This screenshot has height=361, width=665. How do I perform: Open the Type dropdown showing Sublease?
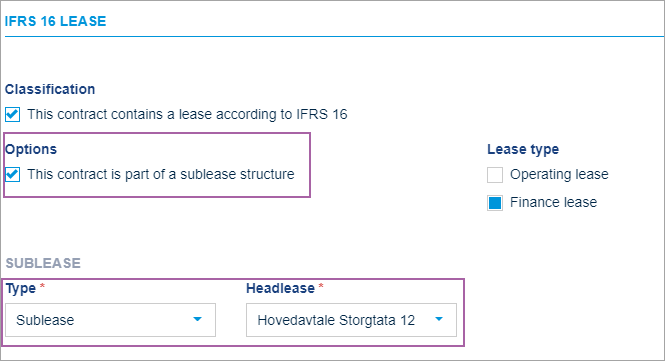click(x=110, y=320)
